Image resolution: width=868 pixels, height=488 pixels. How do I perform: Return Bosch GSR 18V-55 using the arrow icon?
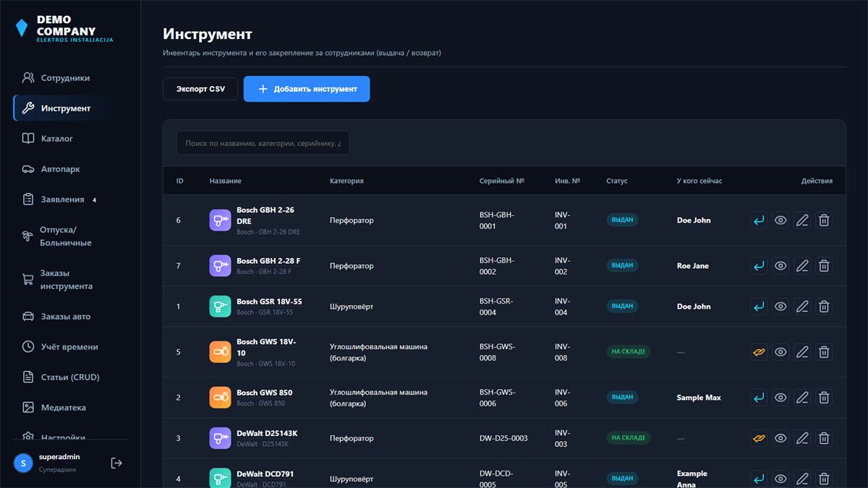click(759, 307)
